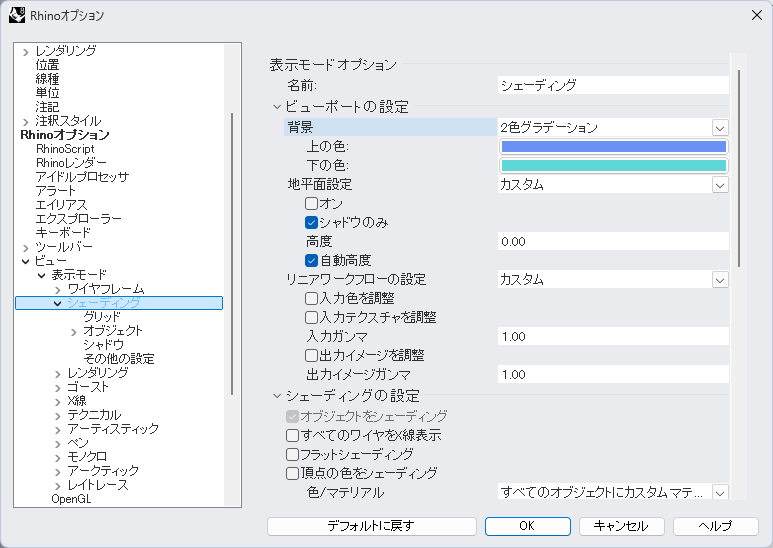
Task: Click the 高度 value field 0.00
Action: (613, 241)
